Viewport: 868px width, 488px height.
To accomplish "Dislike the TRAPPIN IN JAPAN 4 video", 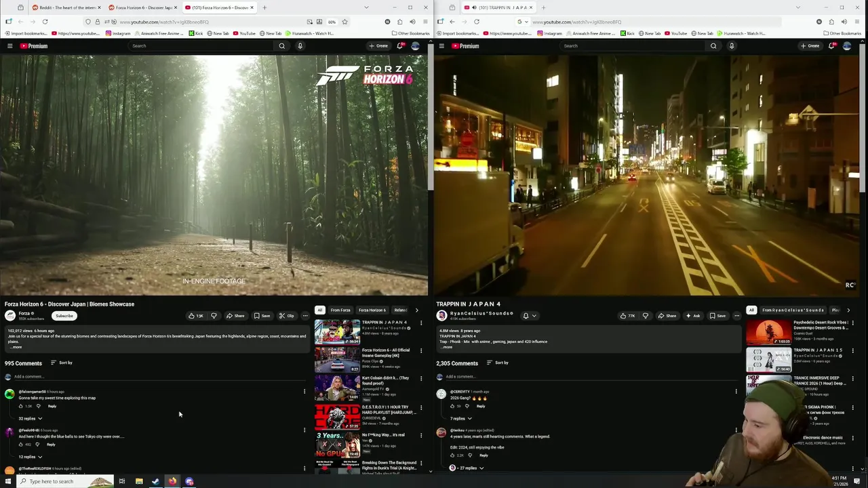I will pyautogui.click(x=646, y=316).
